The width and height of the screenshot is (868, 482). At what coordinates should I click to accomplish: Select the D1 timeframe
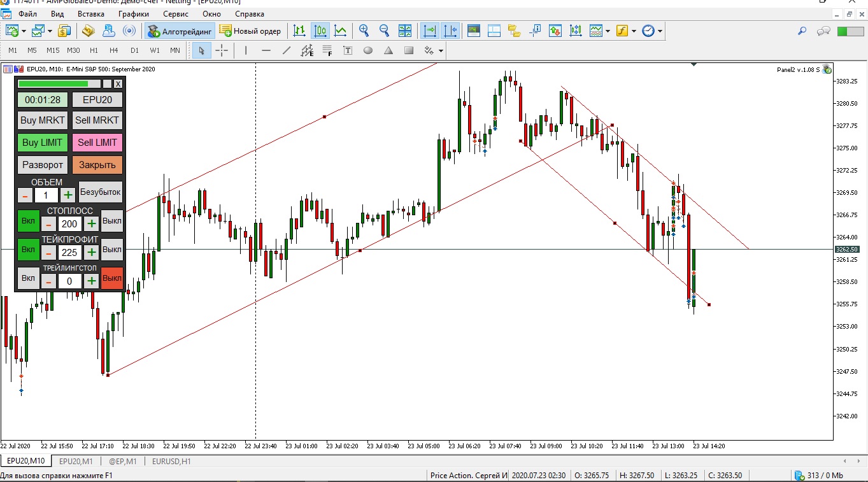coord(134,50)
